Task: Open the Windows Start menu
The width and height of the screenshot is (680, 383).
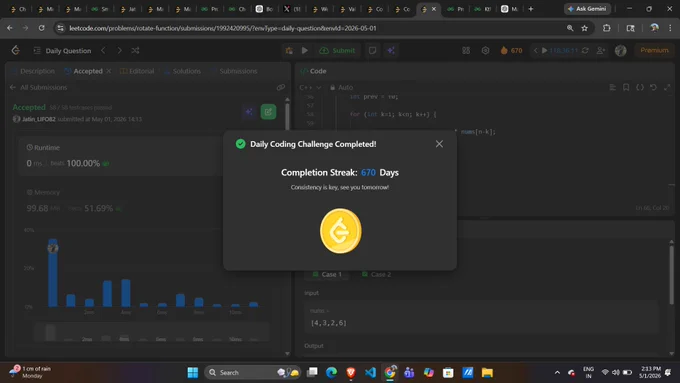Action: [193, 372]
